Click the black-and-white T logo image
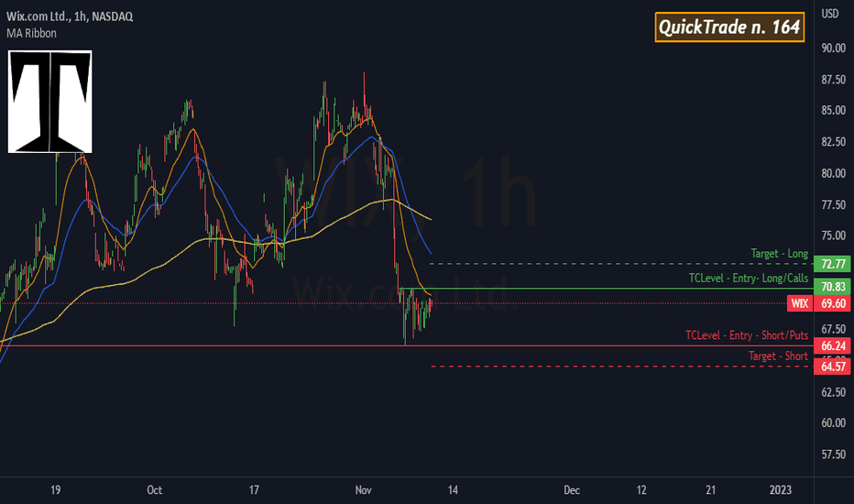This screenshot has height=504, width=854. click(50, 102)
